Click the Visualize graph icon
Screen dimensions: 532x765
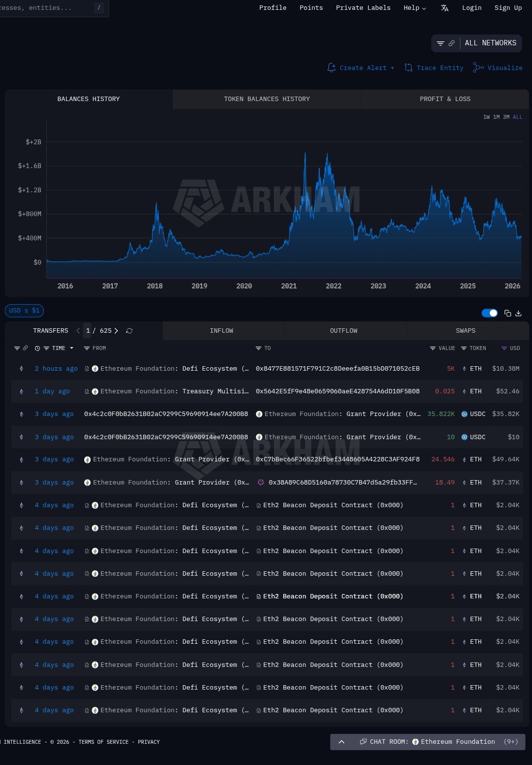(478, 68)
